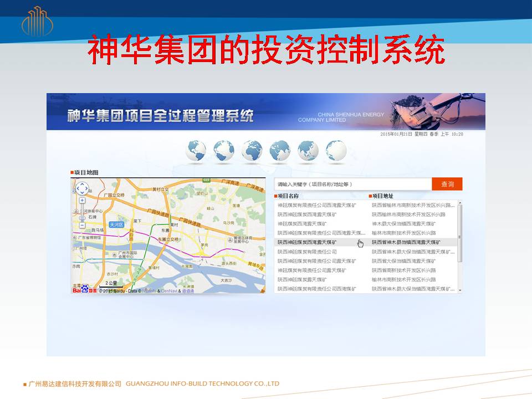Click the project list scrollbar thumb
The width and height of the screenshot is (532, 399).
point(460,233)
